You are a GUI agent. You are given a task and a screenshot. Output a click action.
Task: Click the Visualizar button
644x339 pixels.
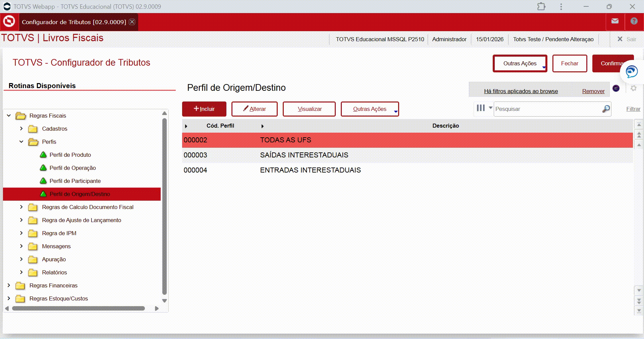pos(309,109)
